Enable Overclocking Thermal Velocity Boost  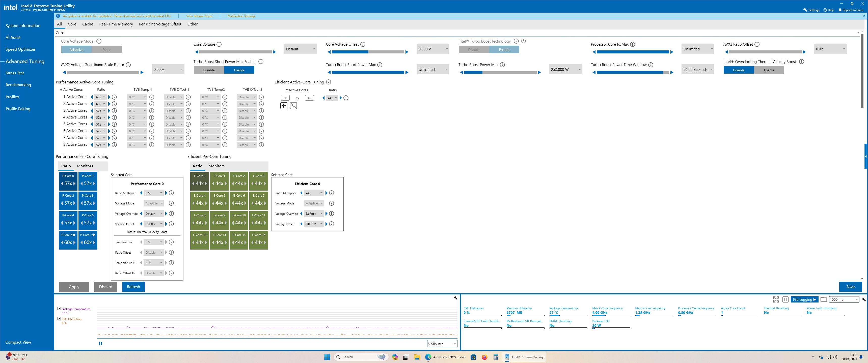click(x=769, y=70)
